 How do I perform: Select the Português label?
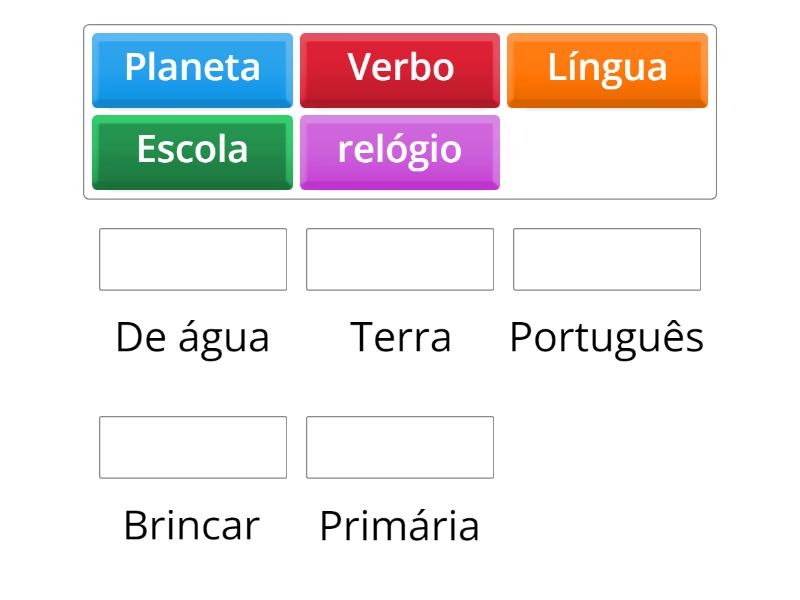607,337
